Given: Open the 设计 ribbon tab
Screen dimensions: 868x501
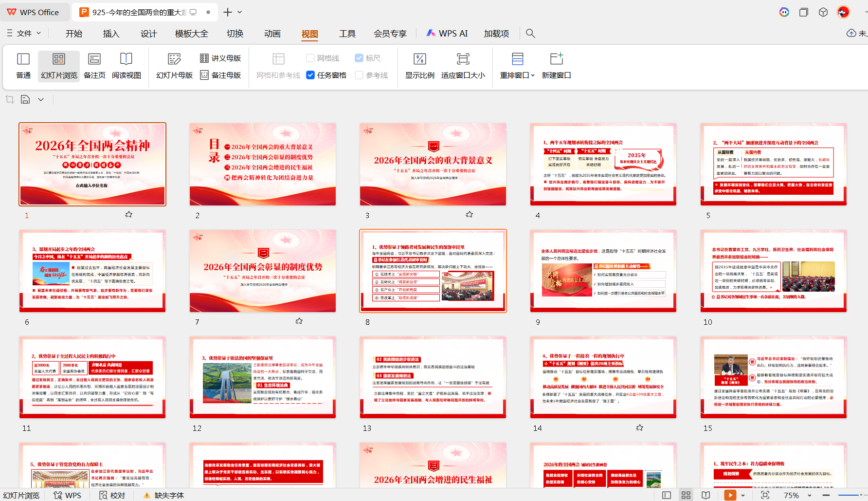Looking at the screenshot, I should (x=148, y=33).
